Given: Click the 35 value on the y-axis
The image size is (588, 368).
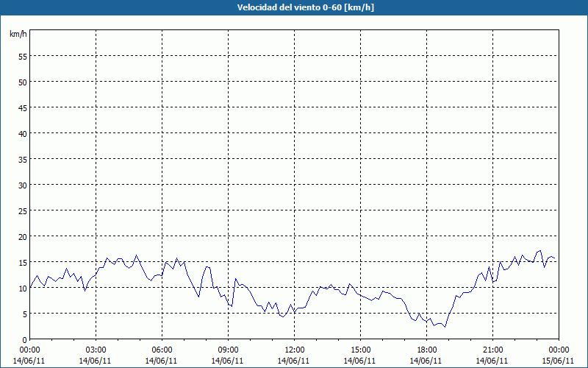Looking at the screenshot, I should point(23,160).
